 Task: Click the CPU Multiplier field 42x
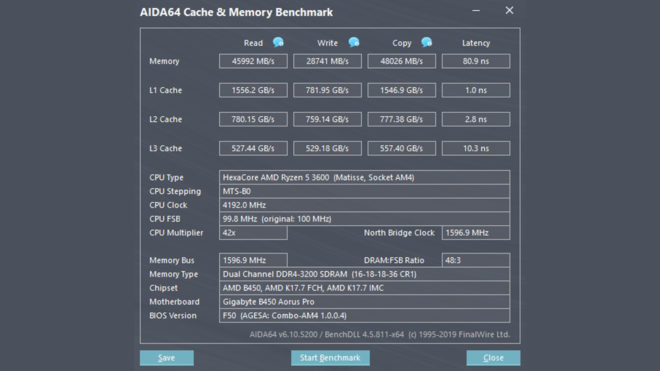[253, 233]
